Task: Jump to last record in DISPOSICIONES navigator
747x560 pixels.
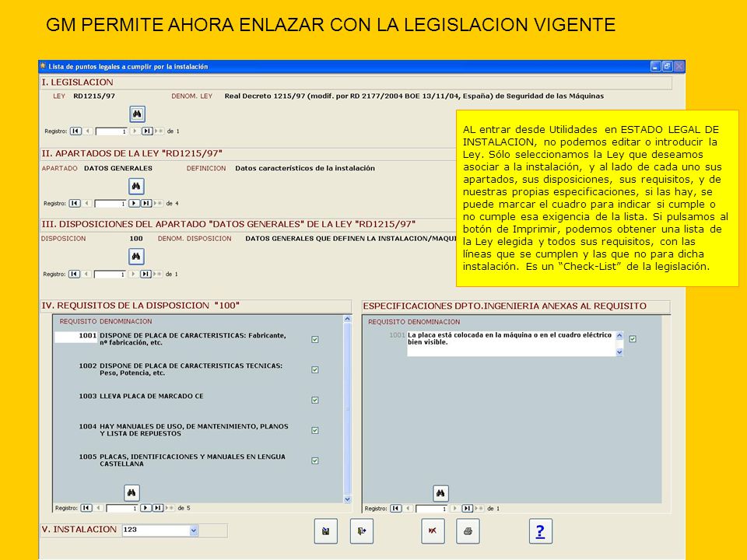Action: click(x=146, y=274)
